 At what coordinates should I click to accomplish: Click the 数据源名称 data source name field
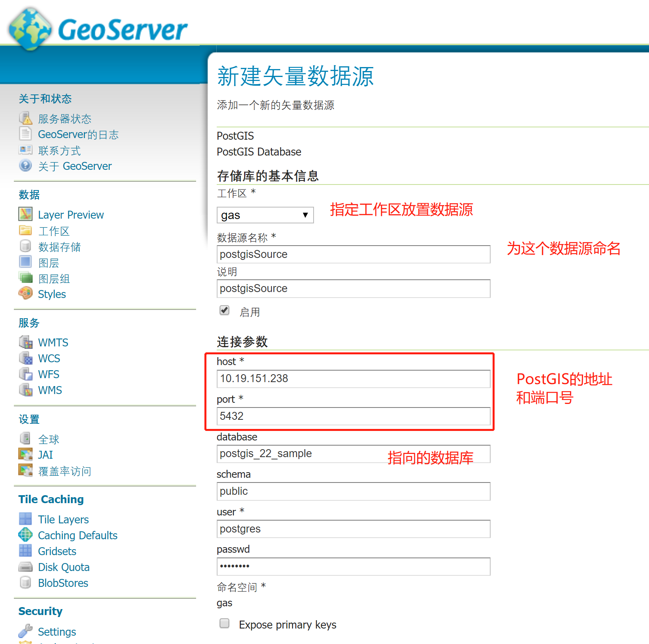click(x=354, y=254)
